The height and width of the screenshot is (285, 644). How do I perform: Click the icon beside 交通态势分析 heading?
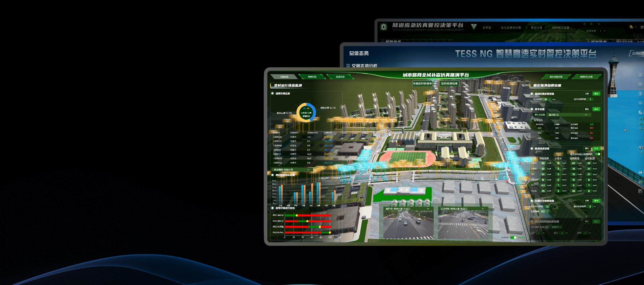click(348, 66)
